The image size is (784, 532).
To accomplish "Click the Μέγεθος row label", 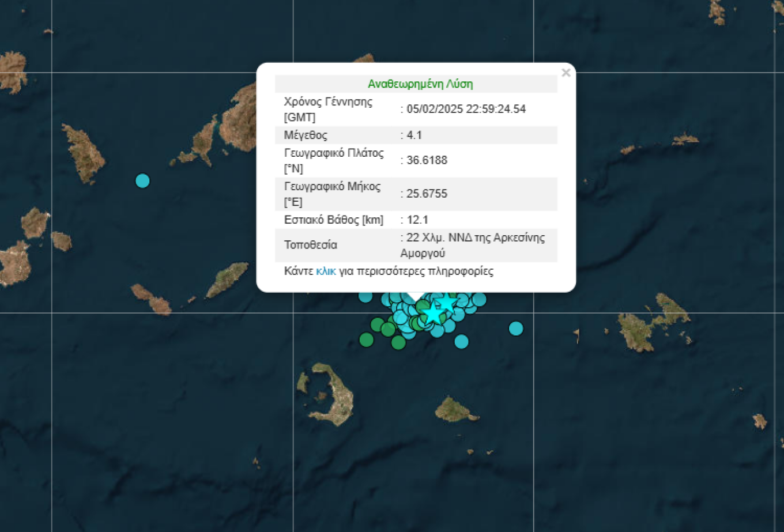I will (x=306, y=135).
